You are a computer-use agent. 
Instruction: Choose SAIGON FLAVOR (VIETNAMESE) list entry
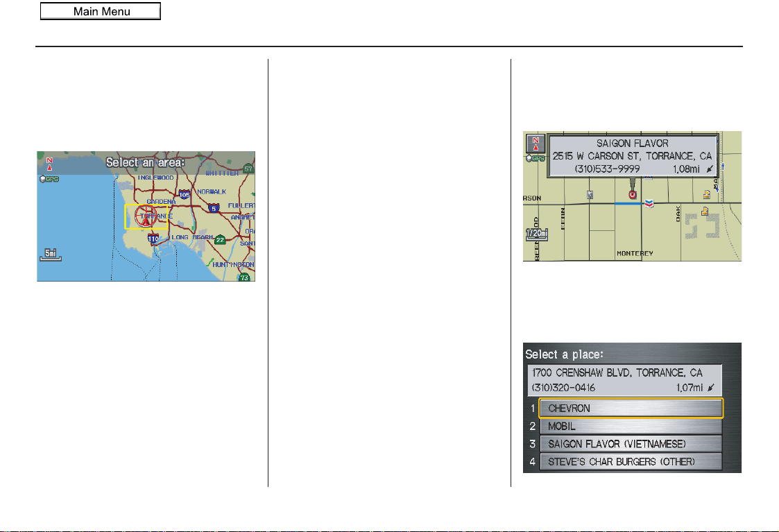[631, 444]
